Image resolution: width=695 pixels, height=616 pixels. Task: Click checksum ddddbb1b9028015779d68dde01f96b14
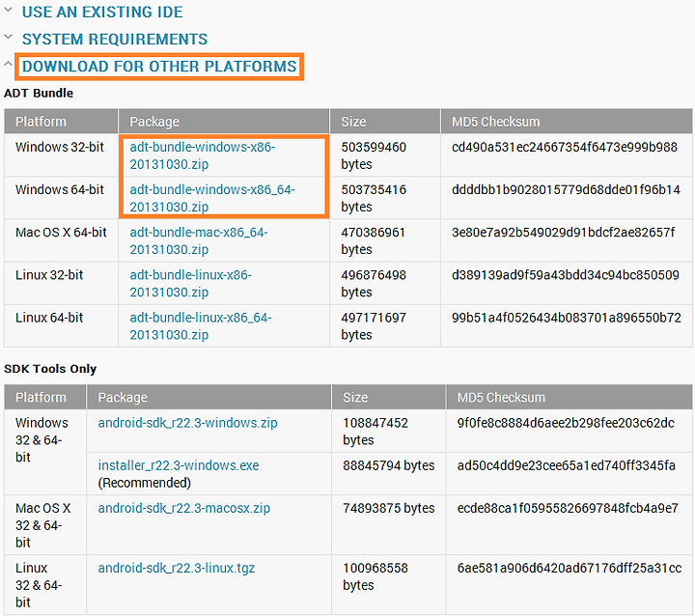(x=566, y=189)
